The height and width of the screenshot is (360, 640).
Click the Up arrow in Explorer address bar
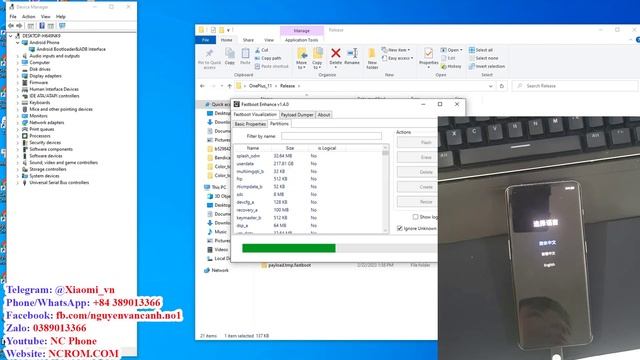coord(229,86)
